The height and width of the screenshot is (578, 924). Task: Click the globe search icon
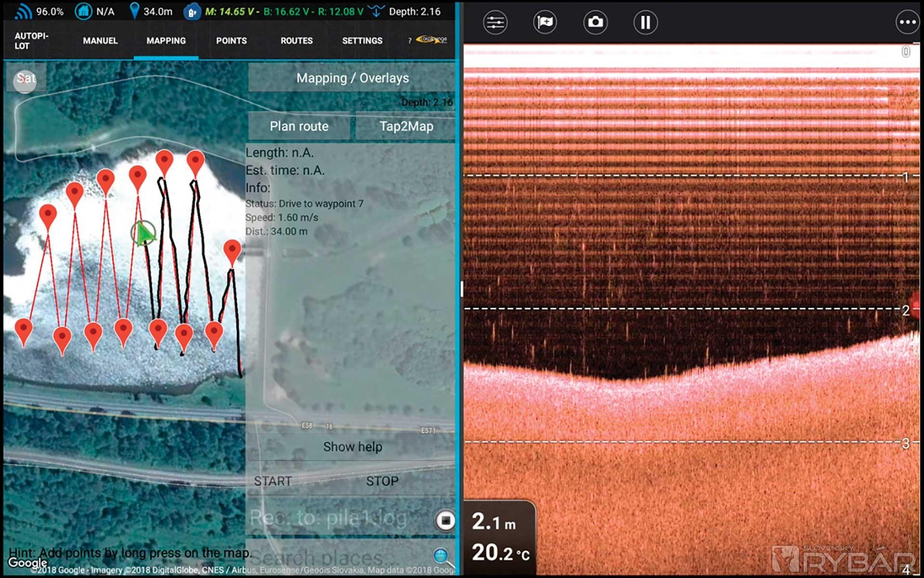point(441,556)
